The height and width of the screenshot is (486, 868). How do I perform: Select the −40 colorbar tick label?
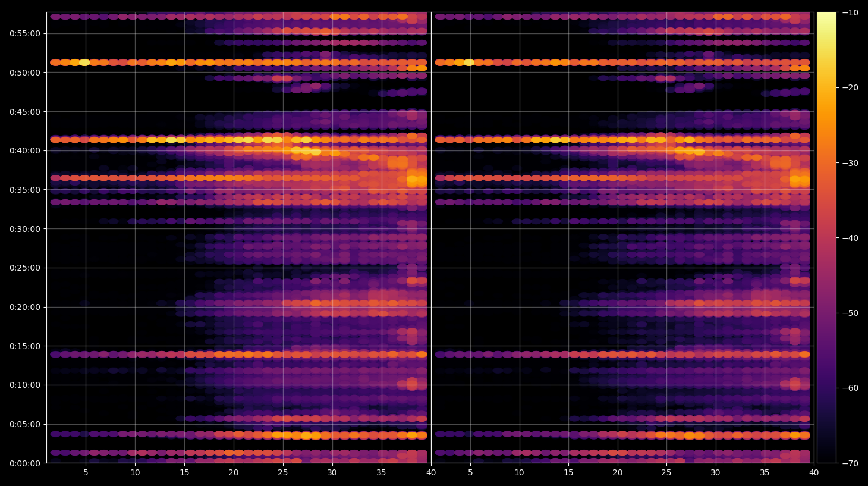click(851, 238)
